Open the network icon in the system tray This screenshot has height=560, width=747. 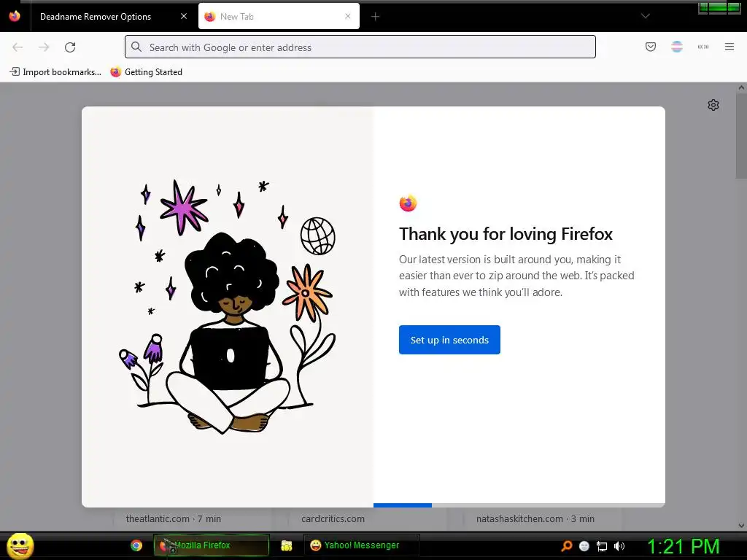point(602,546)
